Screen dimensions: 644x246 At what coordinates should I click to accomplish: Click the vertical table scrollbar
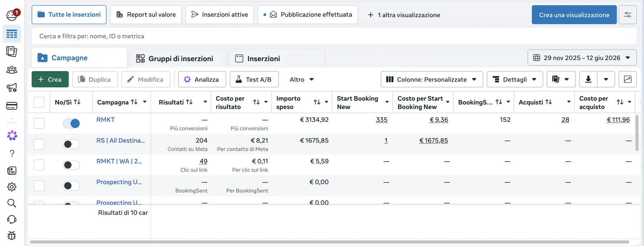pos(637,133)
